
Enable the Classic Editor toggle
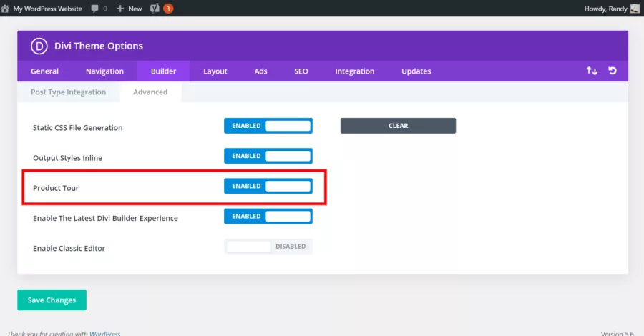(x=268, y=247)
